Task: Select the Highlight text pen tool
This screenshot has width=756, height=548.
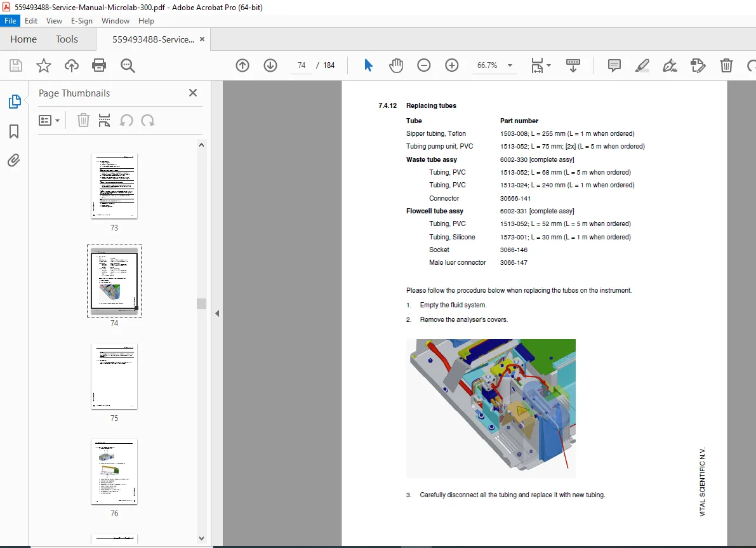Action: [x=642, y=65]
